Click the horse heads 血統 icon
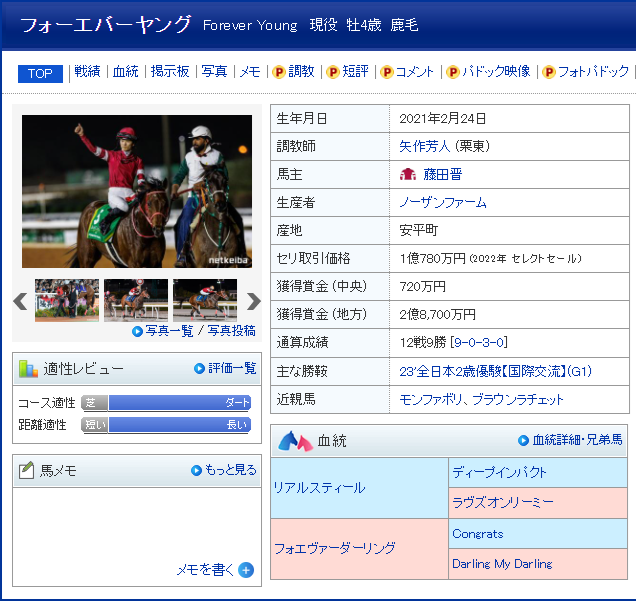636x601 pixels. 295,441
